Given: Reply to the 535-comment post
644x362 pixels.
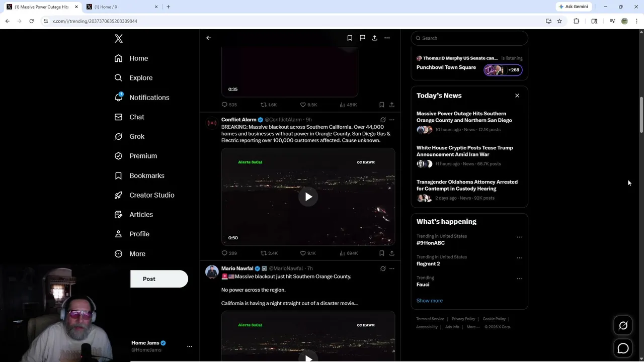Looking at the screenshot, I should pos(229,105).
